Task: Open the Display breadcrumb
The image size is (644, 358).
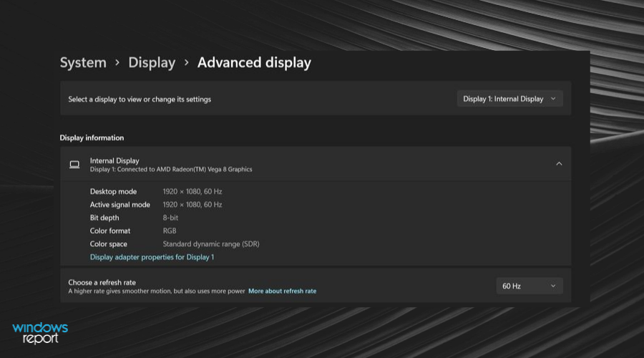Action: 152,63
